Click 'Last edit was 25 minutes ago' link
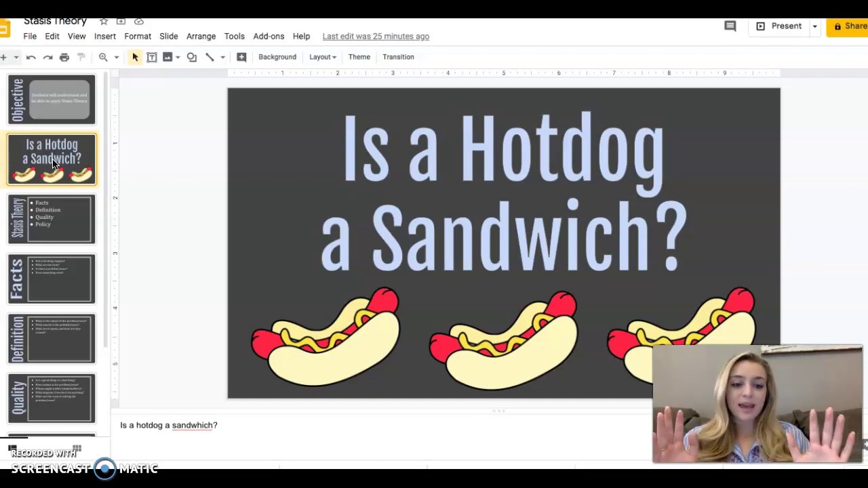 click(376, 36)
